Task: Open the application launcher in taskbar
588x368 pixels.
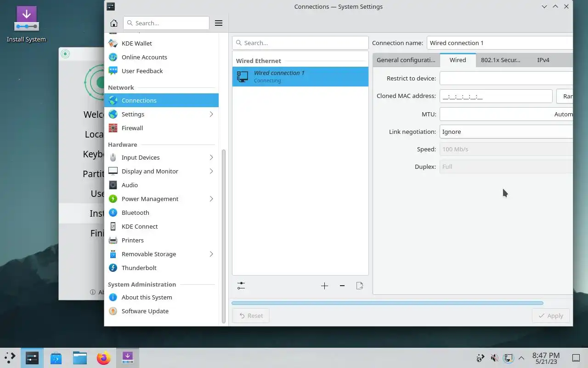Action: 10,357
